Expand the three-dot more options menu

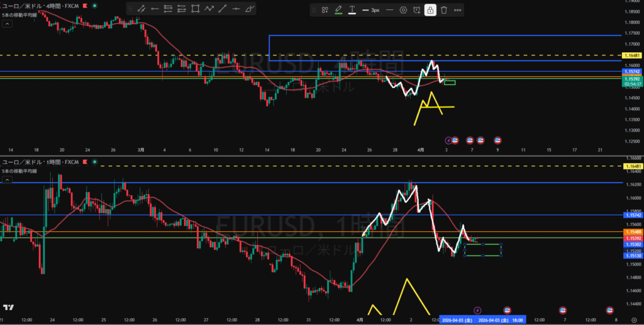(457, 10)
